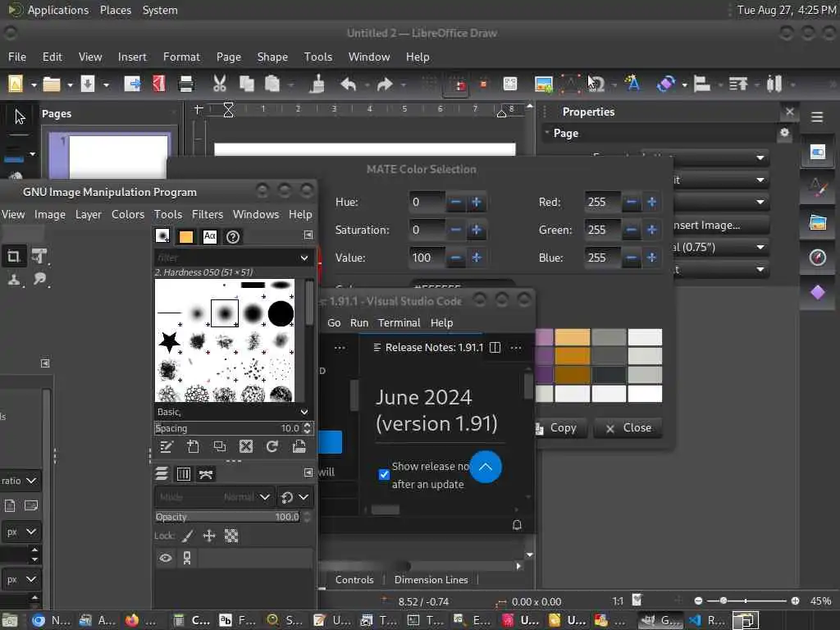Select the Clone stamp tool in GIMP

[x=13, y=279]
